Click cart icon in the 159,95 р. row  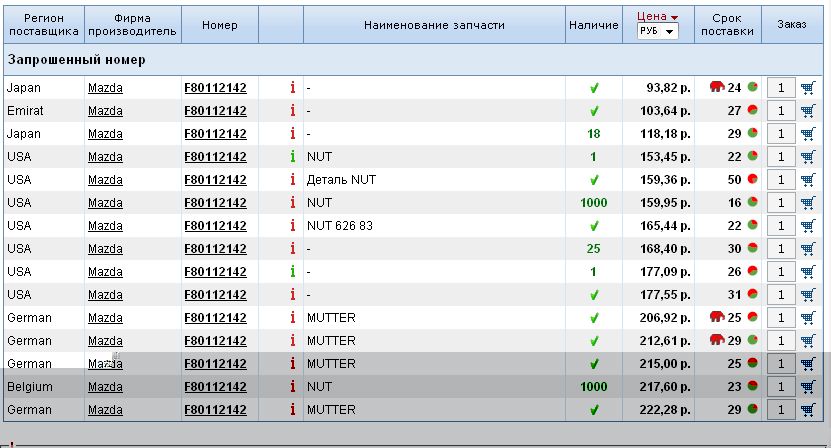click(808, 203)
